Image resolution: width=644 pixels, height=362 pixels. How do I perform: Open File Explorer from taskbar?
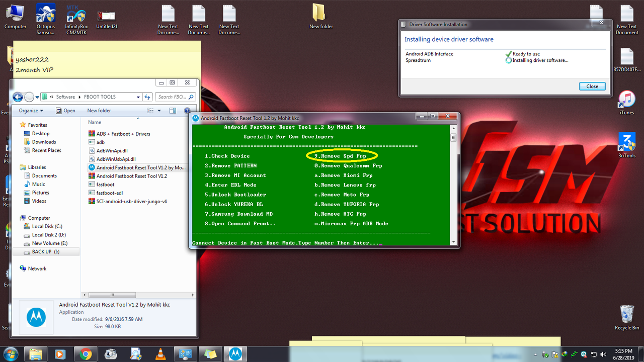35,354
